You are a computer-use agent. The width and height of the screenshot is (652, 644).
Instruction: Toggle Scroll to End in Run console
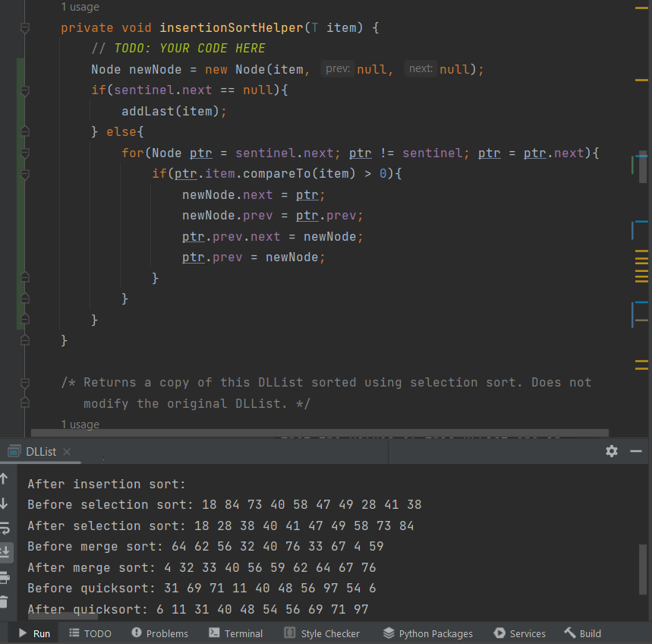5,552
